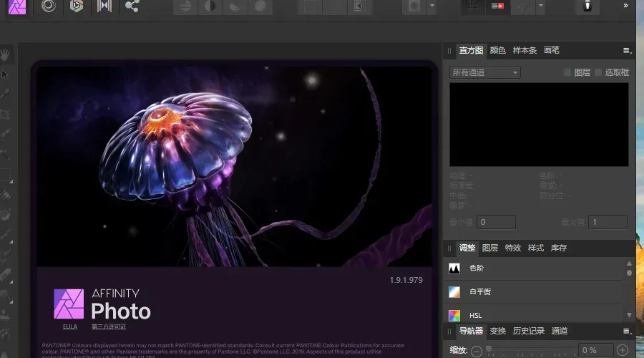Click the zoom-in plus icon in navigator

[x=623, y=350]
